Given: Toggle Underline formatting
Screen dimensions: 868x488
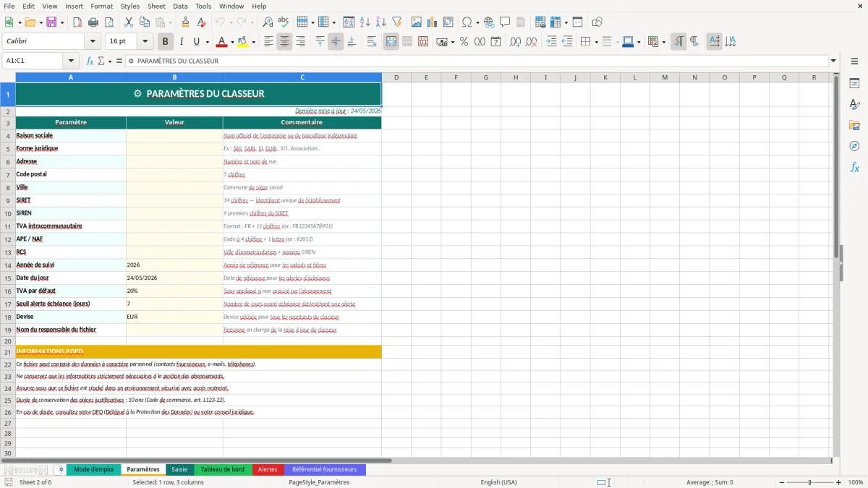Looking at the screenshot, I should pyautogui.click(x=196, y=42).
